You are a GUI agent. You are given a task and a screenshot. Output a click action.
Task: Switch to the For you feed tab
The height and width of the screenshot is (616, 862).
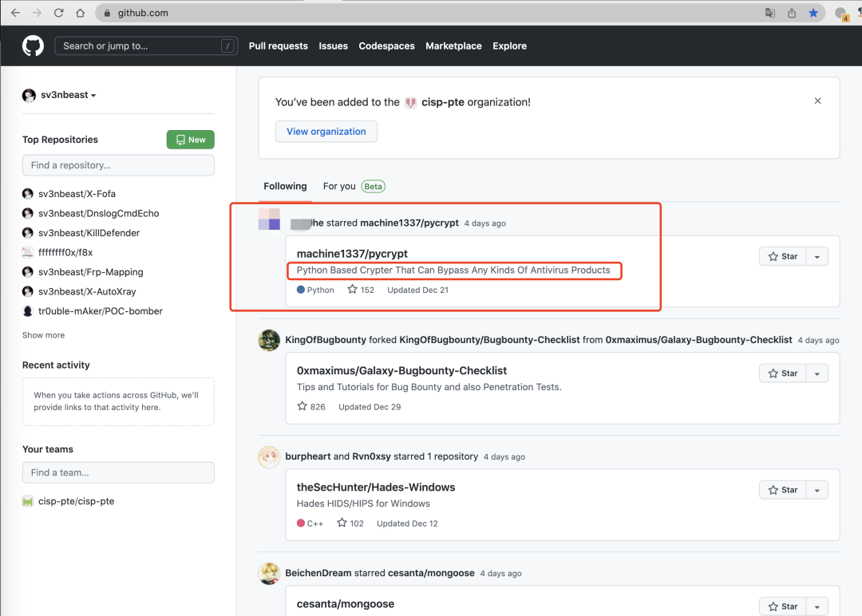(354, 186)
